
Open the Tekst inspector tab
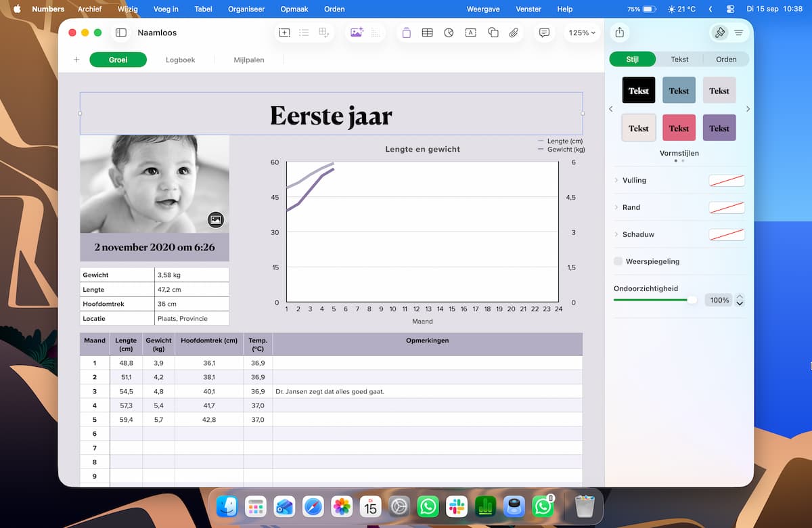679,60
